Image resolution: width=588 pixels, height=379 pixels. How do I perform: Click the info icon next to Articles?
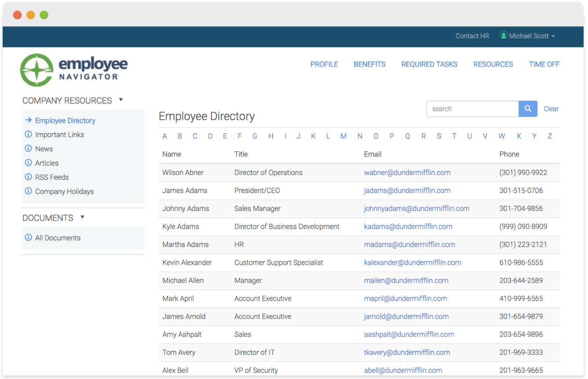coord(29,163)
